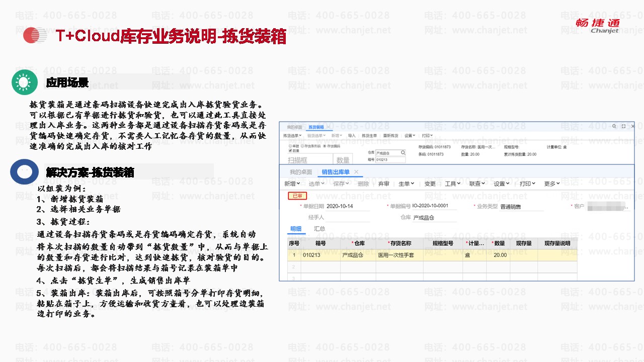644x362 pixels.
Task: Click the maximize icon beside the top-right search
Action: 624,126
